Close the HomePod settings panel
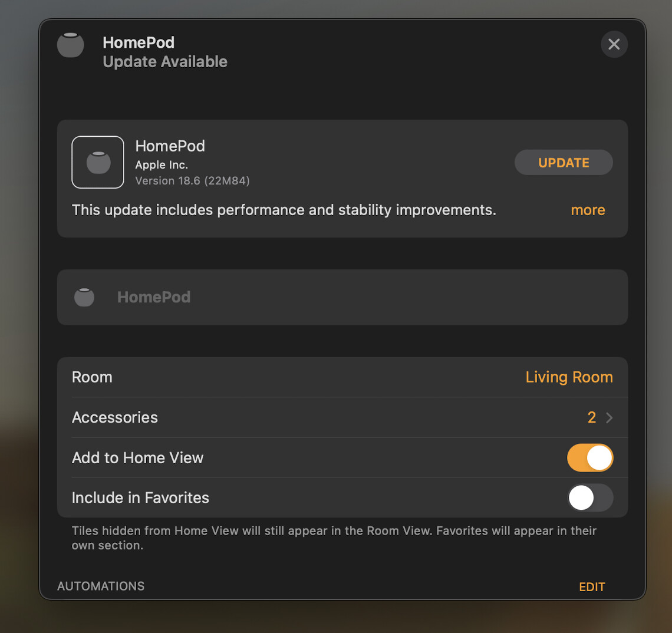 tap(614, 44)
